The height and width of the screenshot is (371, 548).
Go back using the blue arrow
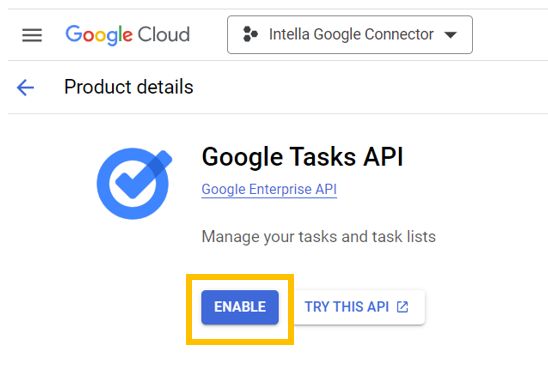26,87
